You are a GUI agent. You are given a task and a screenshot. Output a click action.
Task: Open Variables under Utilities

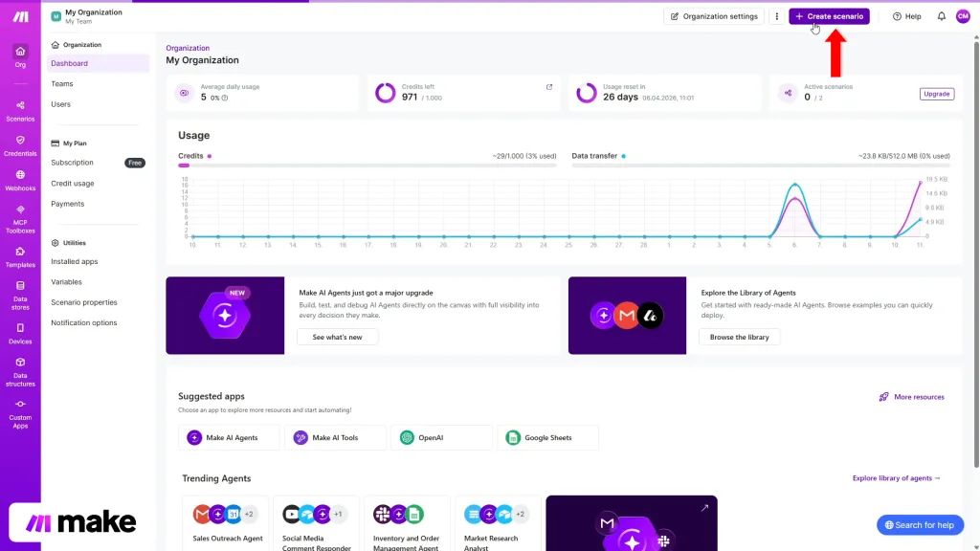pyautogui.click(x=66, y=282)
